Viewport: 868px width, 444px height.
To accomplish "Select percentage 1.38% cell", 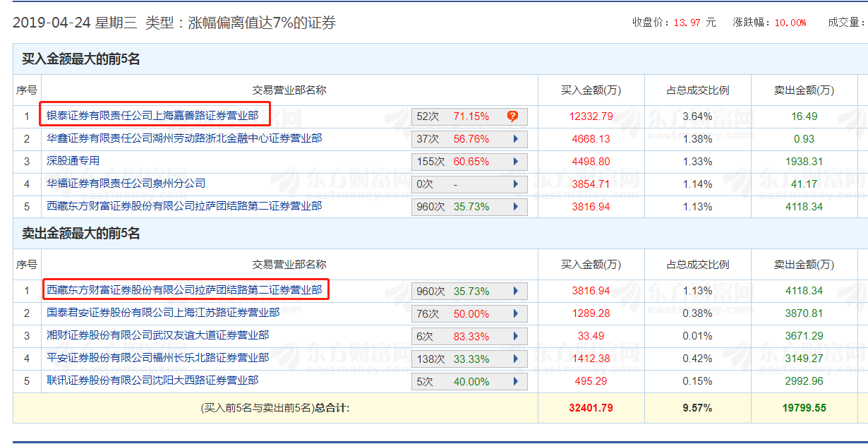I will point(697,139).
